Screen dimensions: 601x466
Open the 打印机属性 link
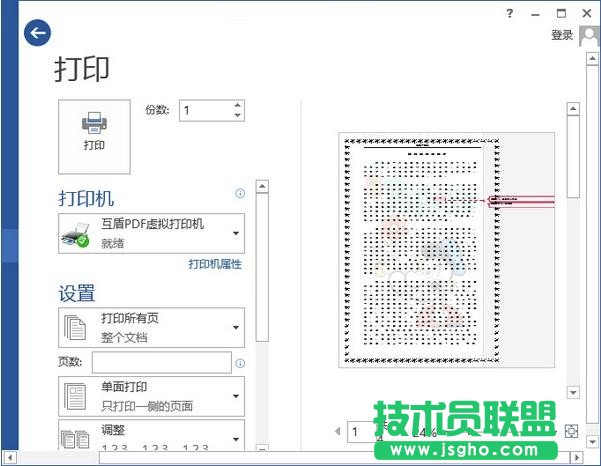click(x=215, y=264)
